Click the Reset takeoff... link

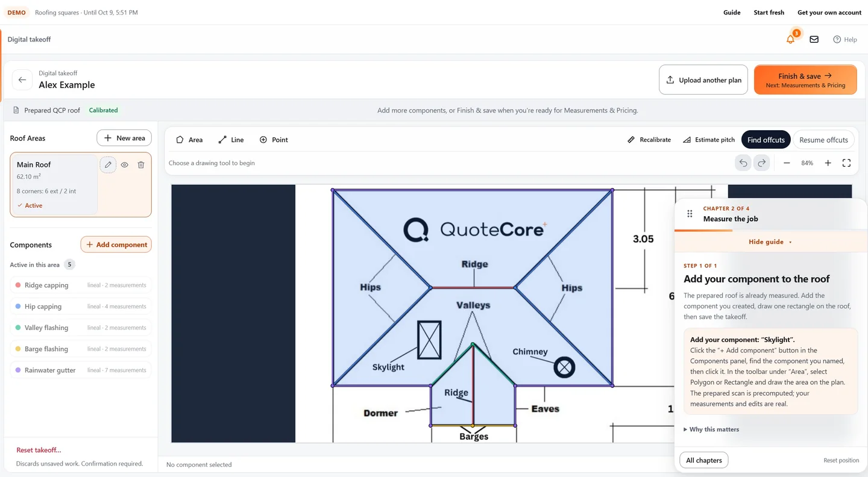pos(39,450)
